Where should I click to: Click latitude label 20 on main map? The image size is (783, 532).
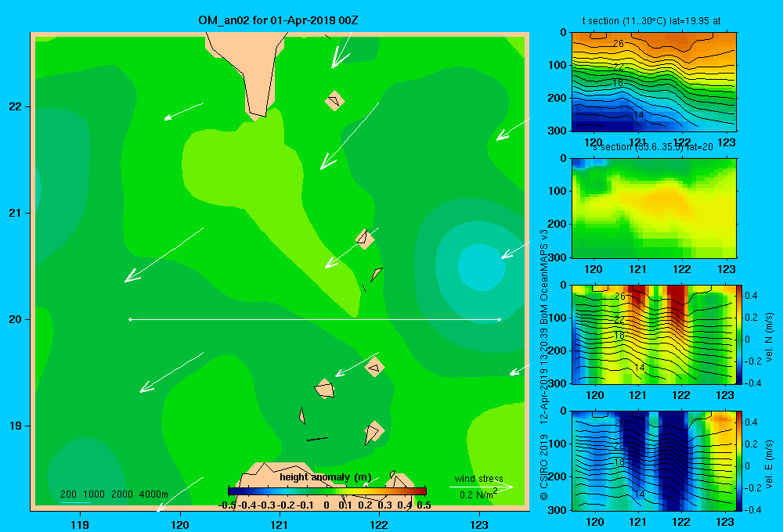16,319
